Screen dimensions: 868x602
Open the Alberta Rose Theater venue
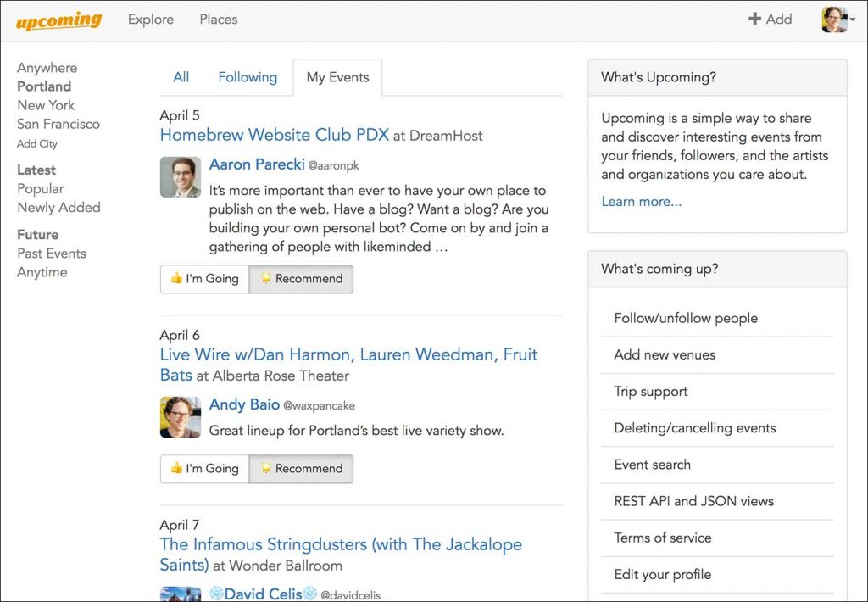tap(281, 376)
